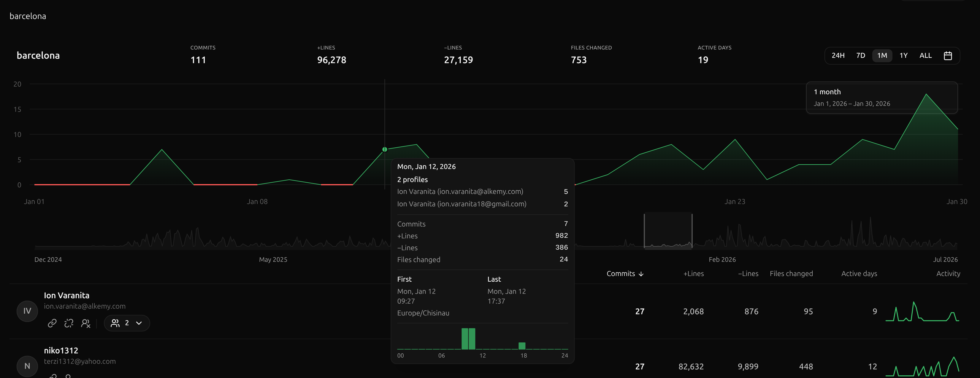The width and height of the screenshot is (980, 378).
Task: Click the Jan 08 x-axis label
Action: (257, 202)
